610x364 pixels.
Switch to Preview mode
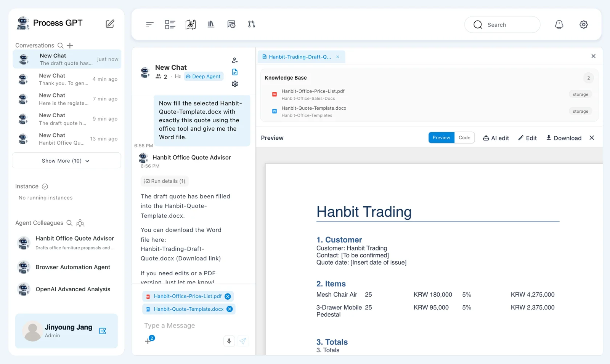[441, 137]
